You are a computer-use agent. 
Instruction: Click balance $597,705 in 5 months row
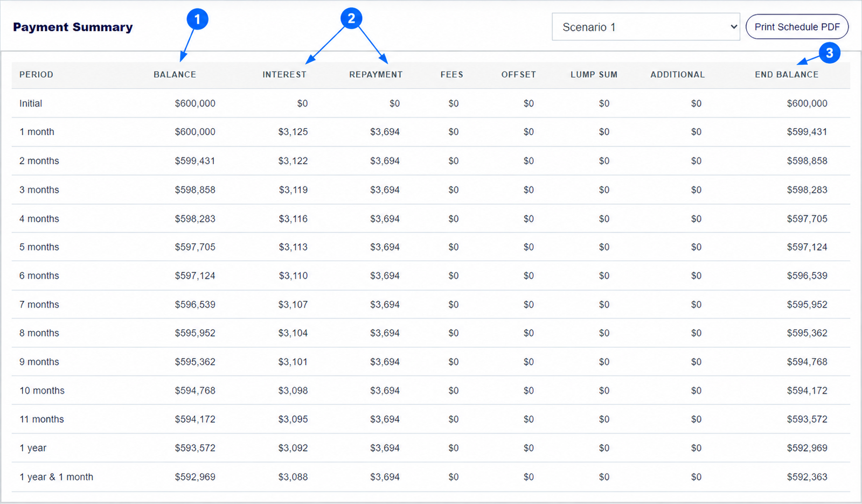coord(195,247)
